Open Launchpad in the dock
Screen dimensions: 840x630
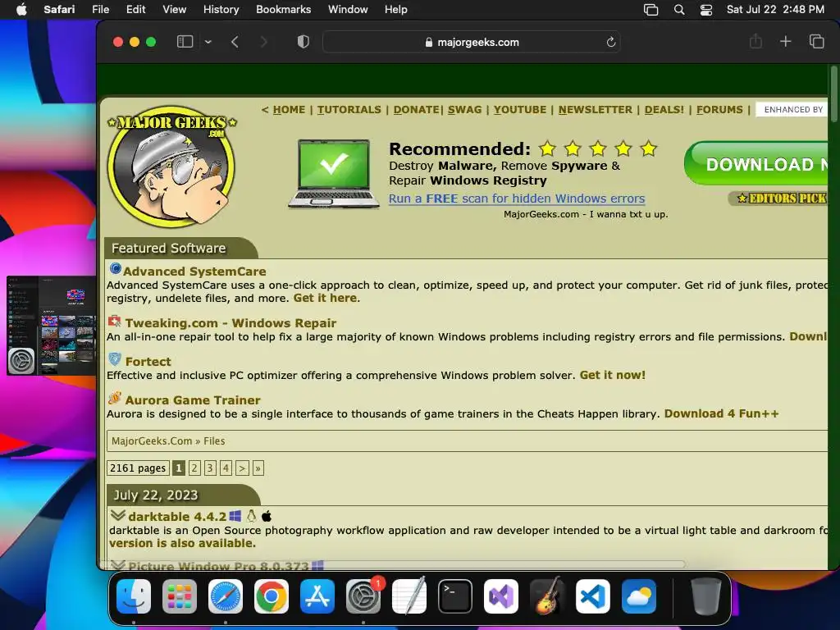pos(180,596)
